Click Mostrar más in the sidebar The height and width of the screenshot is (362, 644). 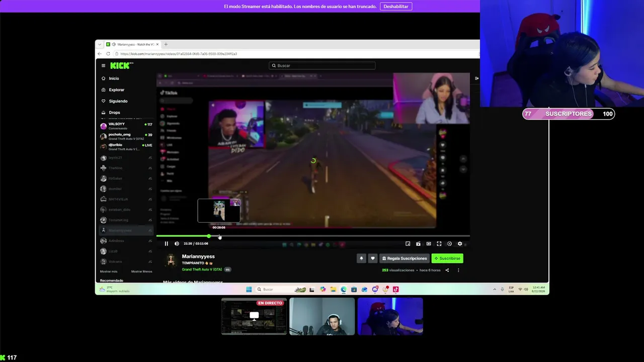(x=109, y=271)
